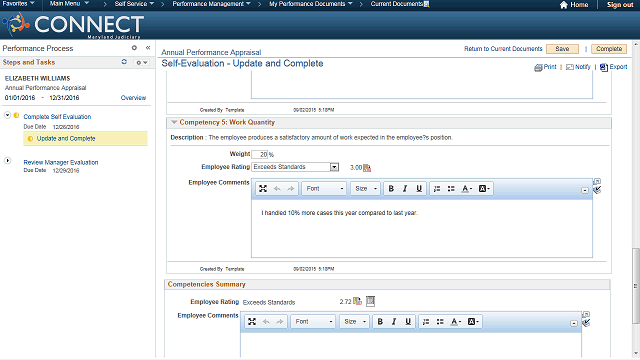
Task: Click the Complete button
Action: pos(609,49)
